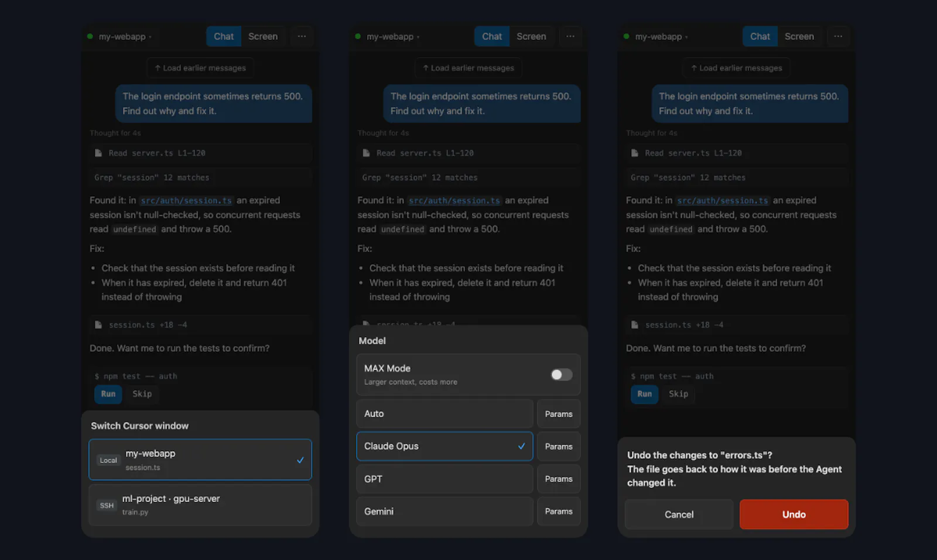
Task: Open Params for the Gemini model
Action: pyautogui.click(x=559, y=511)
